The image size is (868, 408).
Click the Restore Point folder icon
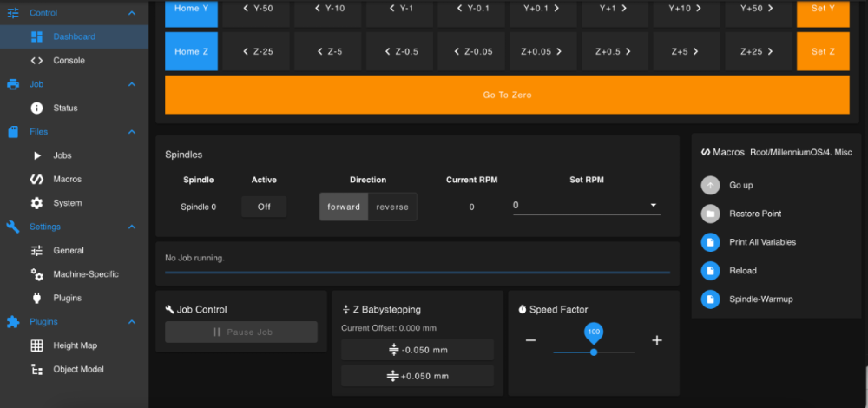tap(710, 214)
